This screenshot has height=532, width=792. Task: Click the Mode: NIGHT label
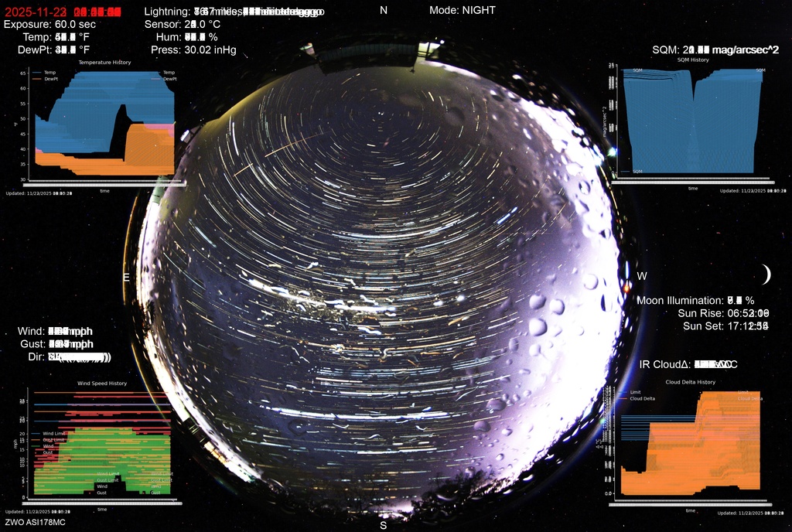pyautogui.click(x=463, y=10)
